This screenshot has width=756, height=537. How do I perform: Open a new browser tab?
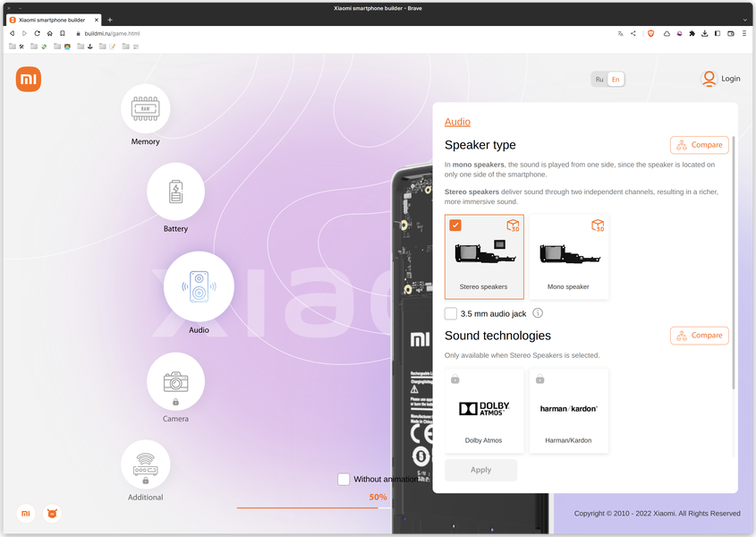coord(110,20)
